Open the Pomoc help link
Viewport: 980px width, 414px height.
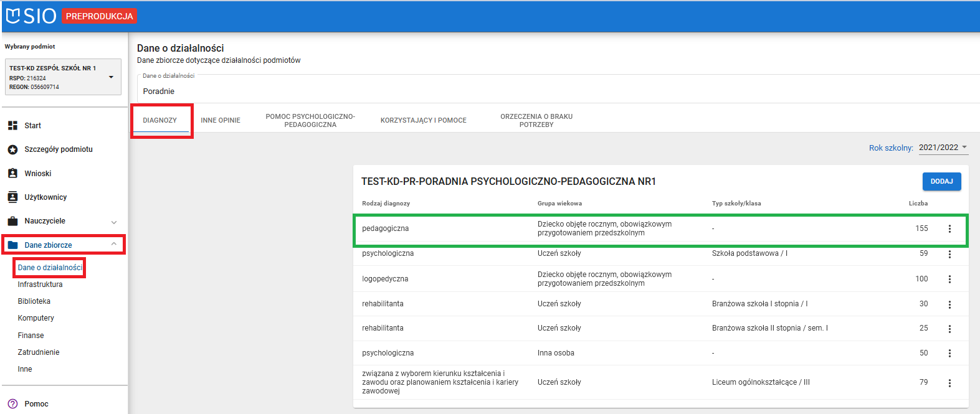pos(37,404)
